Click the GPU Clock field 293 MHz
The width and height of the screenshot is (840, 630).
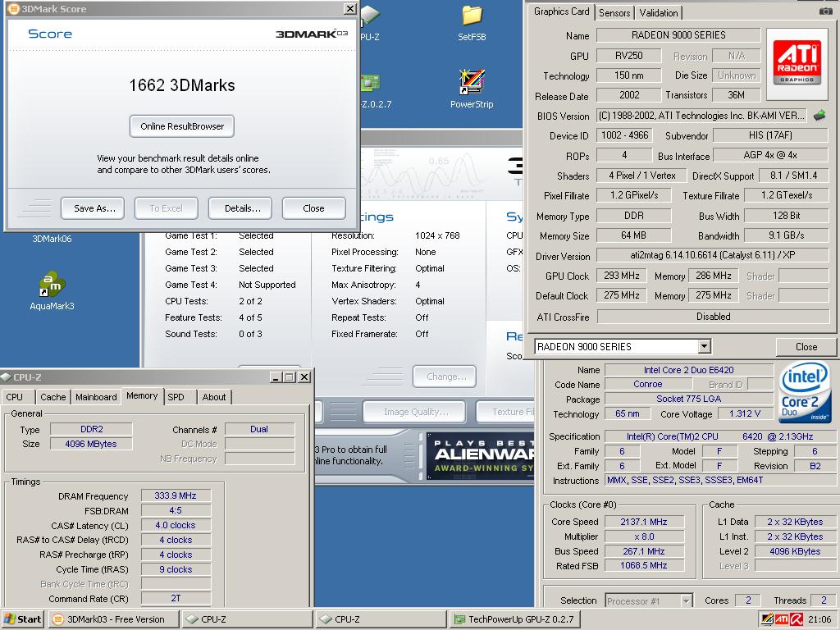coord(622,276)
